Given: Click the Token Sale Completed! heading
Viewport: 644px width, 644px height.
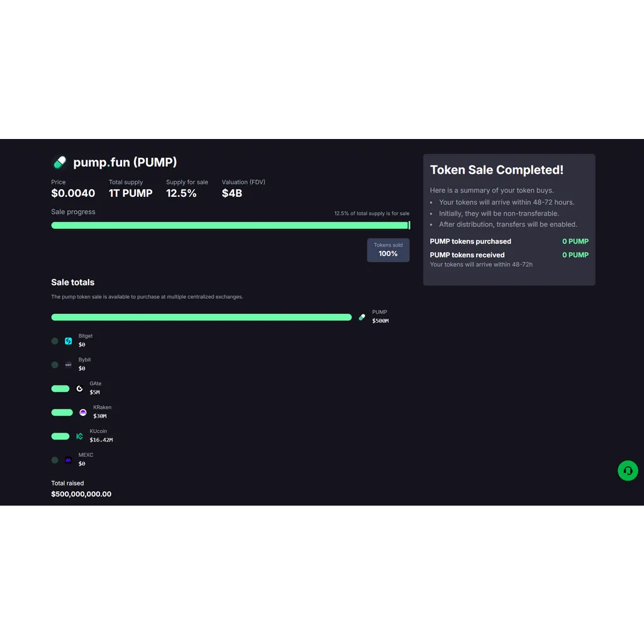Looking at the screenshot, I should point(497,170).
